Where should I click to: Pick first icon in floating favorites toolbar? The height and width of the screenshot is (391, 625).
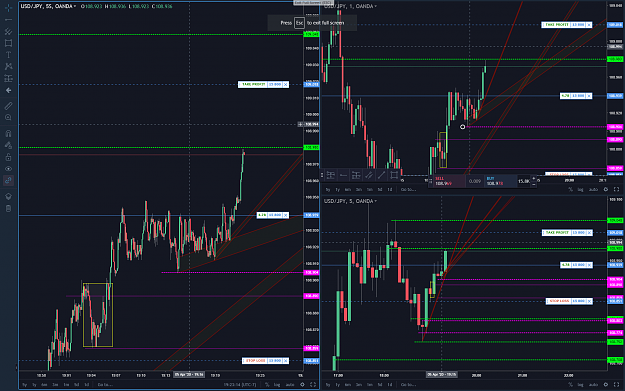tap(331, 175)
